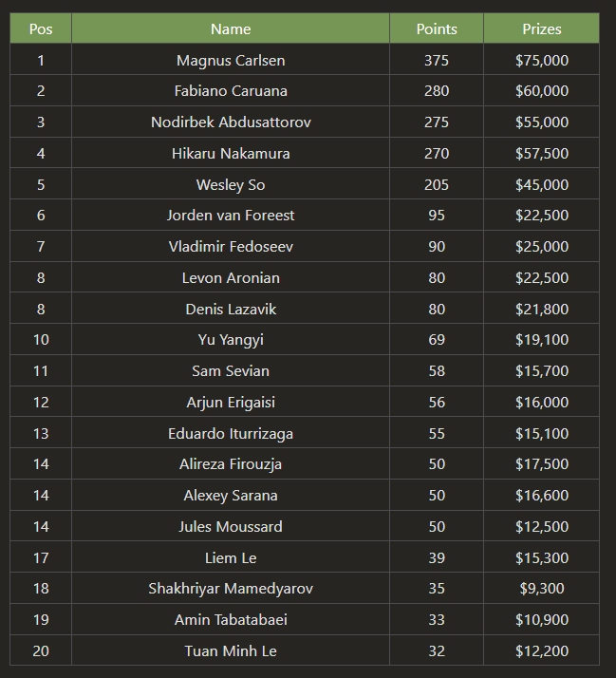This screenshot has width=616, height=678.
Task: Click Wesley So's name cell
Action: pyautogui.click(x=231, y=185)
